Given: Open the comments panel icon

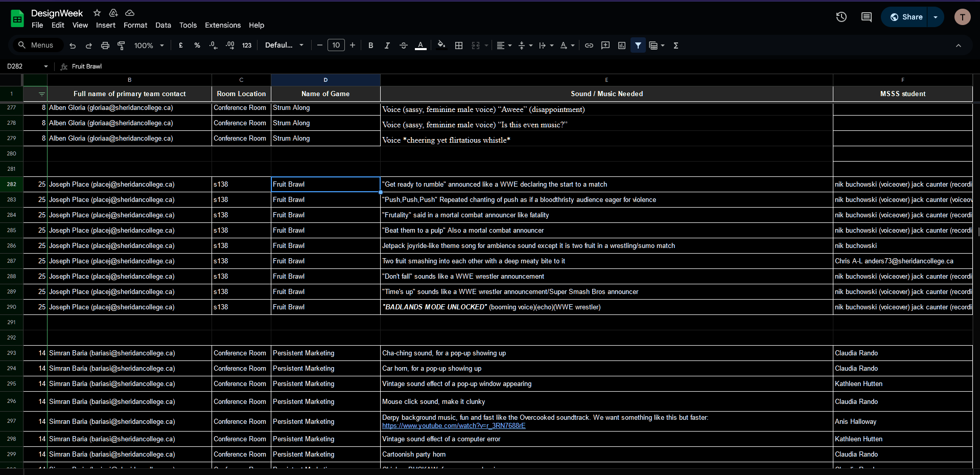Looking at the screenshot, I should (866, 17).
